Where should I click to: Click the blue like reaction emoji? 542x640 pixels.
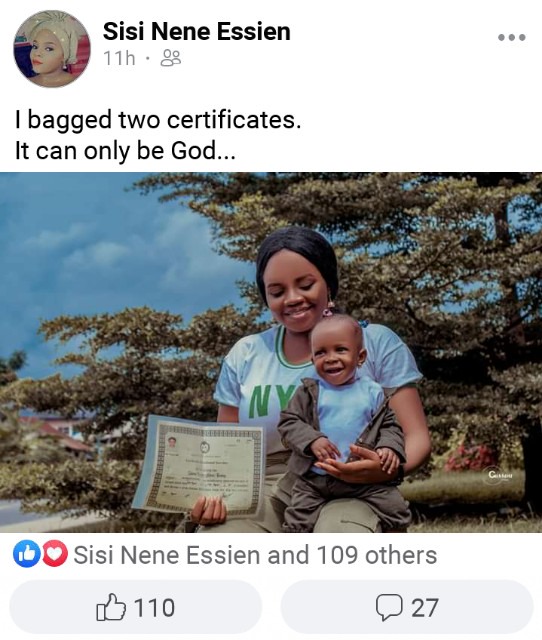pyautogui.click(x=27, y=553)
